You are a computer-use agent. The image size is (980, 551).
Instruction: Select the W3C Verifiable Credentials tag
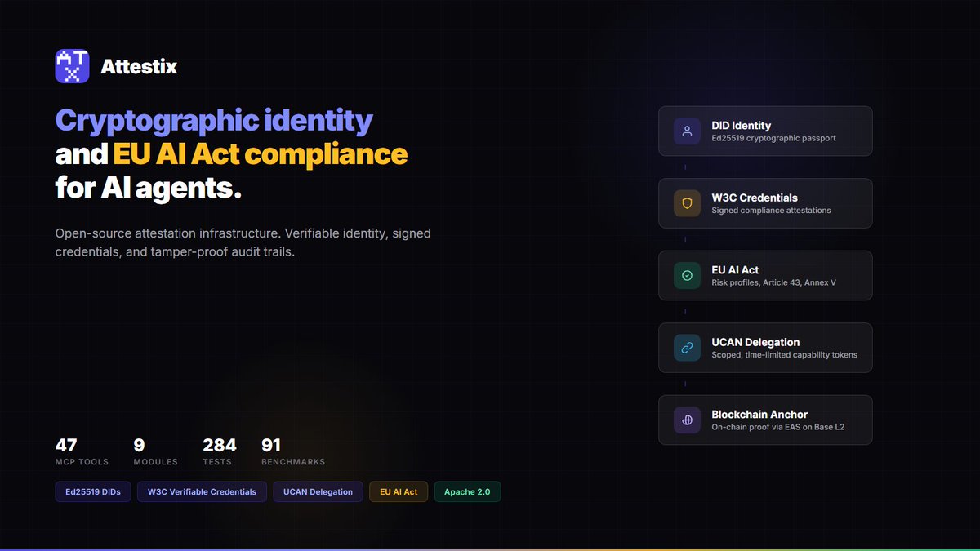click(202, 491)
